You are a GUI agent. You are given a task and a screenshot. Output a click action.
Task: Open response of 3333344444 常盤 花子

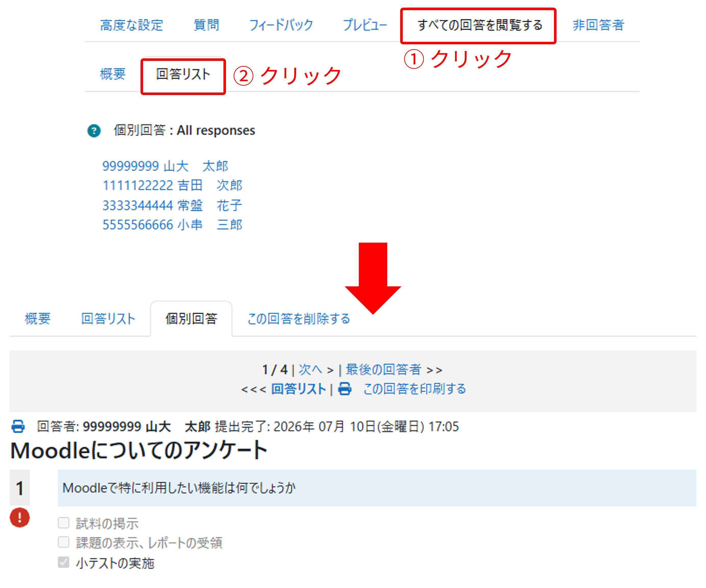click(x=172, y=205)
